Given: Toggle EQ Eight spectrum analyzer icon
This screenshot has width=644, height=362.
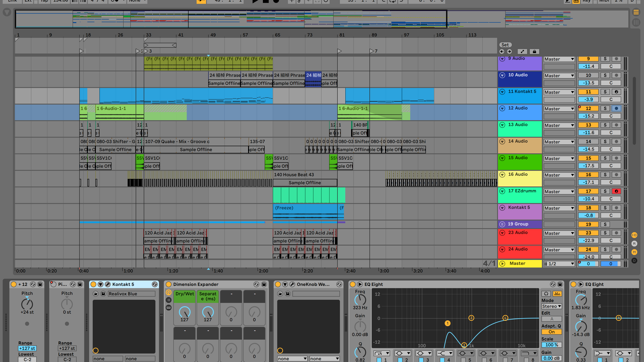Looking at the screenshot, I should coord(557,294).
